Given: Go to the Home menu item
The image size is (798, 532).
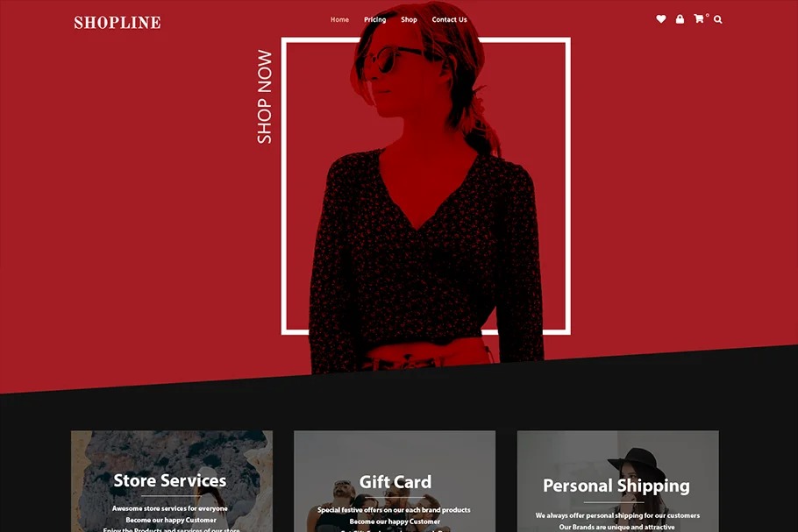Looking at the screenshot, I should [x=339, y=19].
